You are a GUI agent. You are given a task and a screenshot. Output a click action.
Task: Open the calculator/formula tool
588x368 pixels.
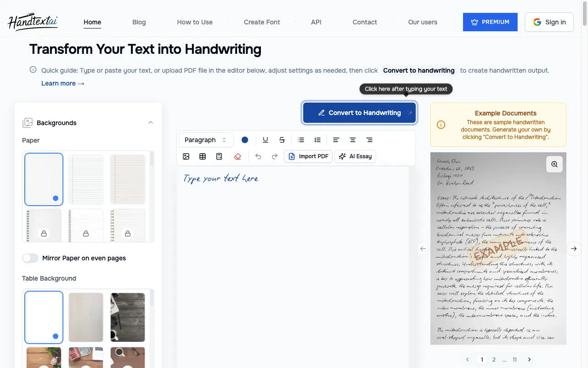[x=219, y=156]
